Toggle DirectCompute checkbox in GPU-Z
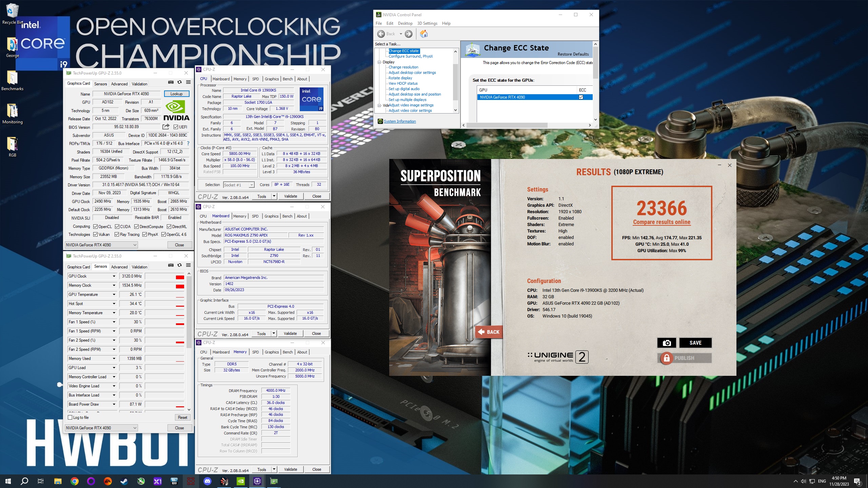This screenshot has height=488, width=868. [x=136, y=227]
